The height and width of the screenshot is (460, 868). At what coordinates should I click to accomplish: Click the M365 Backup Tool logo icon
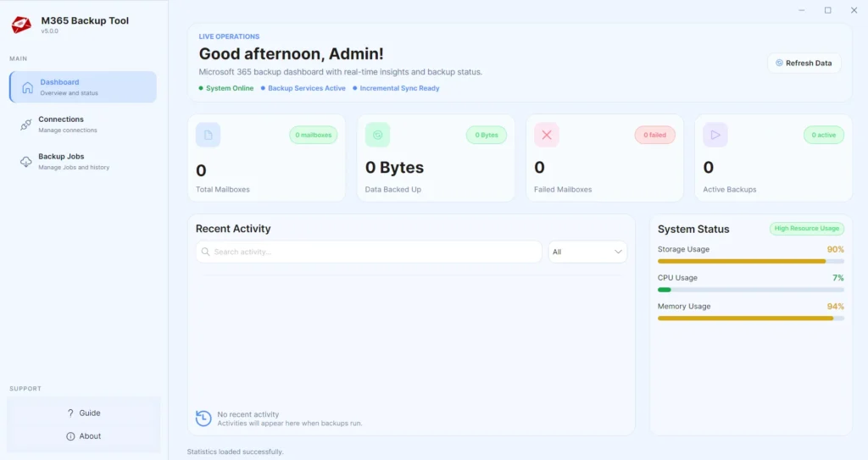[x=21, y=25]
